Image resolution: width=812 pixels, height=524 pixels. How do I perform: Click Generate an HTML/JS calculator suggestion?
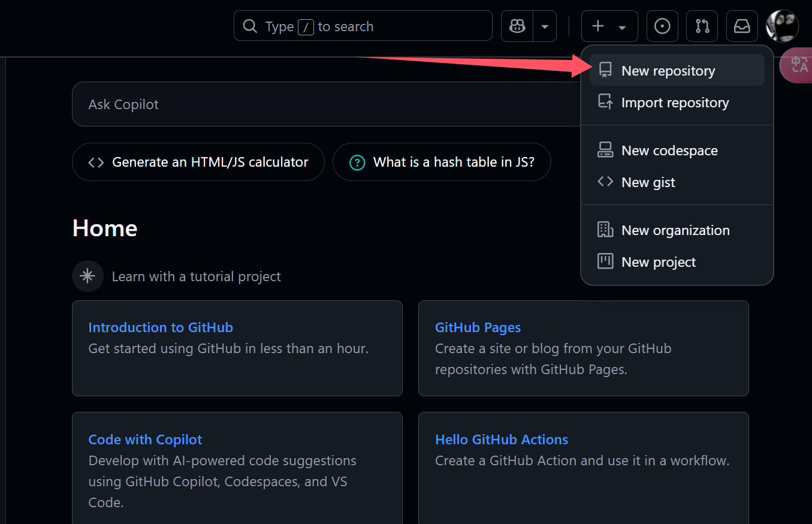198,162
